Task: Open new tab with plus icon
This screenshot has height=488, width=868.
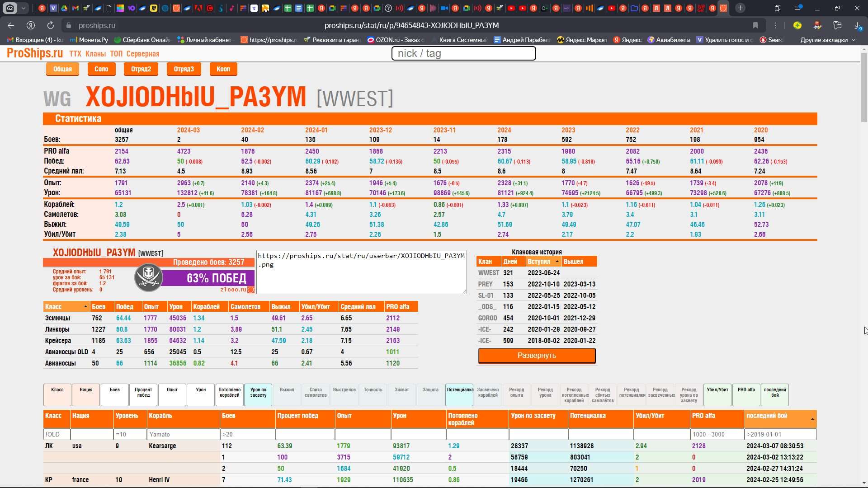Action: 740,8
